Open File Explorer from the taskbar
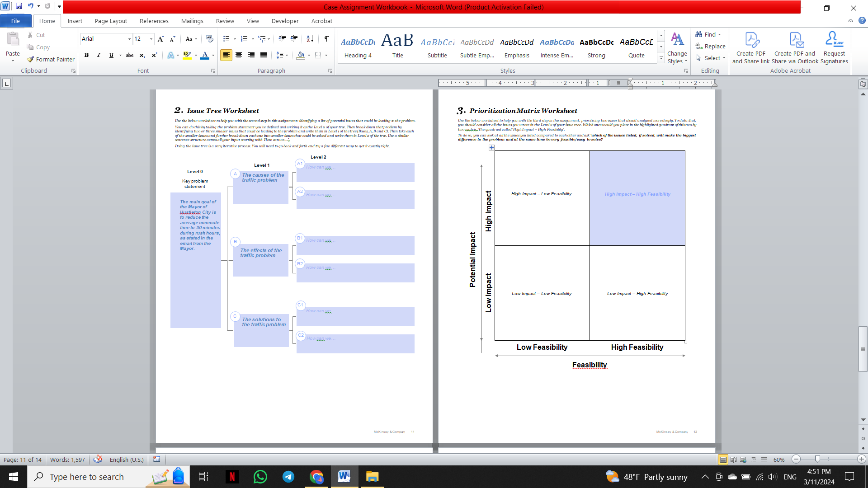Viewport: 868px width, 488px height. pos(372,477)
